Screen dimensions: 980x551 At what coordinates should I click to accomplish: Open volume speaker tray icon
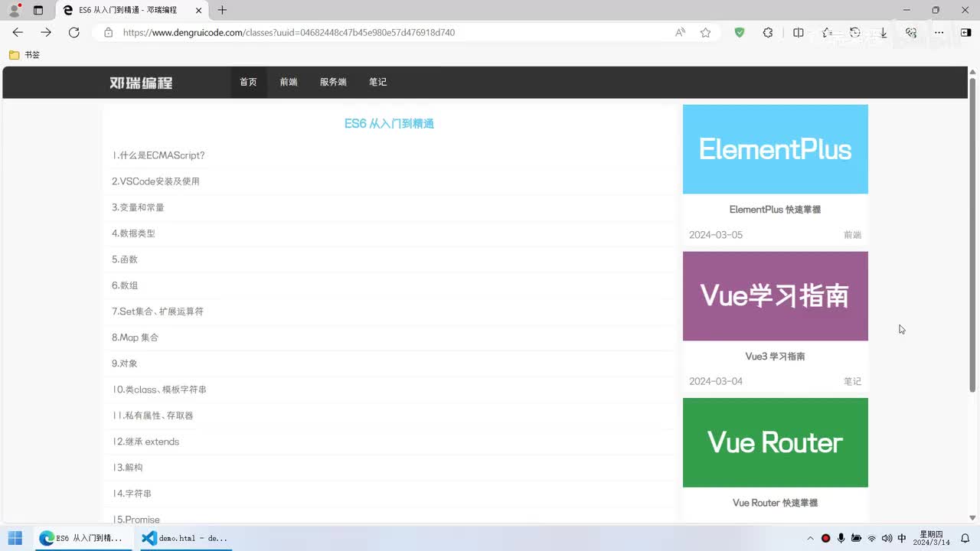click(887, 538)
